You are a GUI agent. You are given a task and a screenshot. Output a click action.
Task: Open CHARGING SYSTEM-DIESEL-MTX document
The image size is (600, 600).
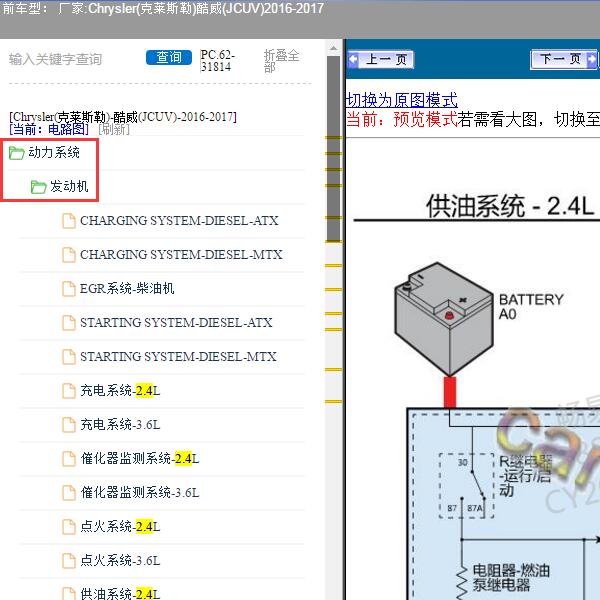tap(181, 255)
